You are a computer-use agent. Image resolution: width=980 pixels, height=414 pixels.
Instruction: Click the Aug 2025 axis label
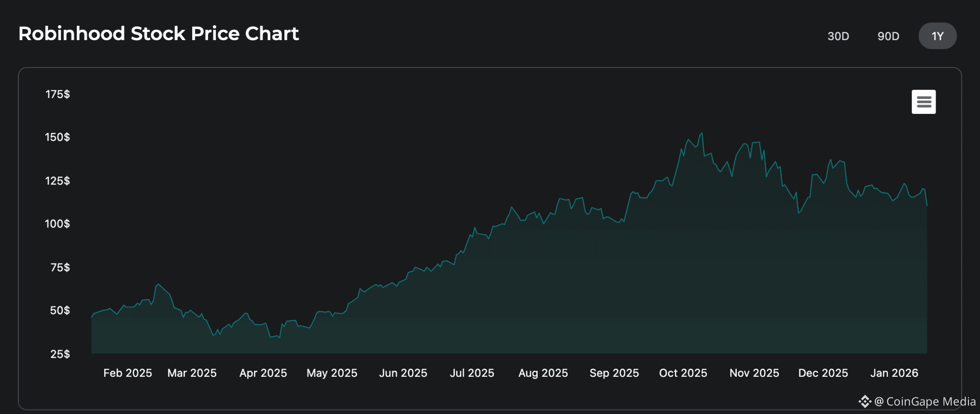pyautogui.click(x=543, y=373)
